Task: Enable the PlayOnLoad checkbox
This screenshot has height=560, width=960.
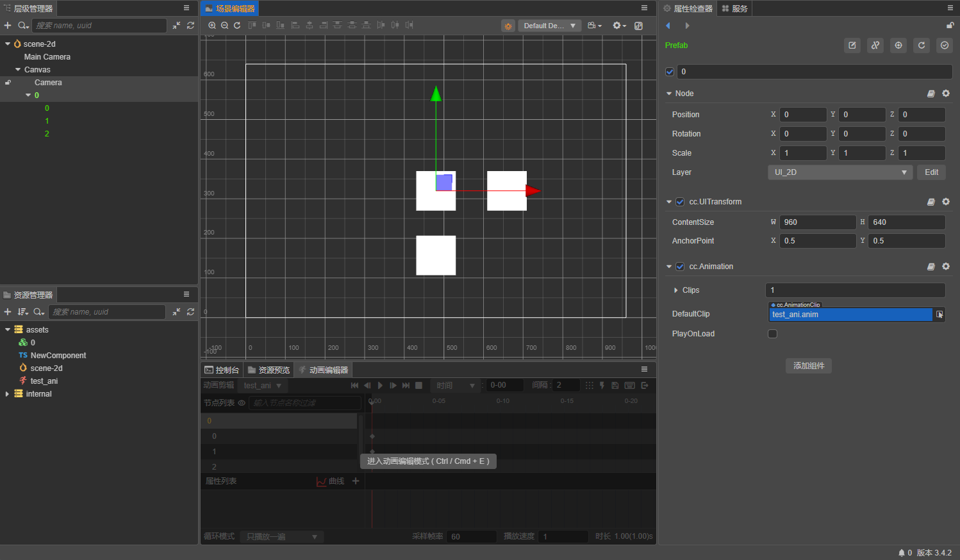Action: tap(772, 334)
